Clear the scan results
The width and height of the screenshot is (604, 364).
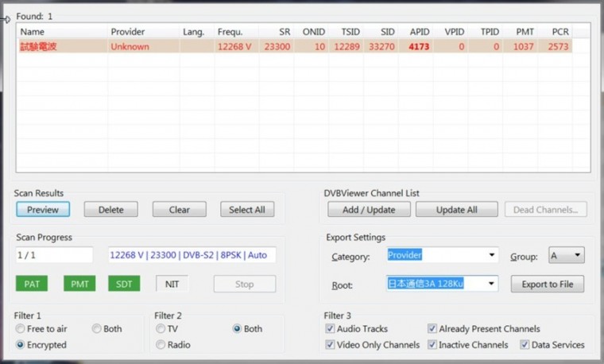(179, 210)
